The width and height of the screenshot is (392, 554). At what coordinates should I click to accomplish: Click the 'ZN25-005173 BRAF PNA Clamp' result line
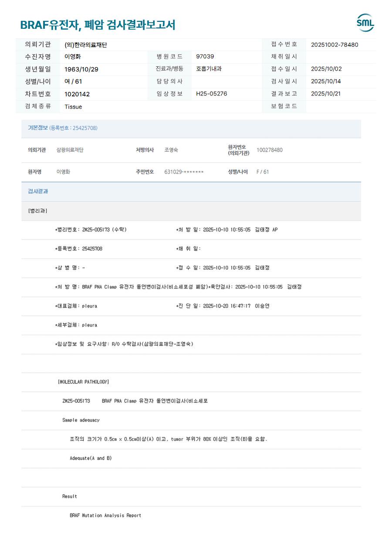(135, 401)
